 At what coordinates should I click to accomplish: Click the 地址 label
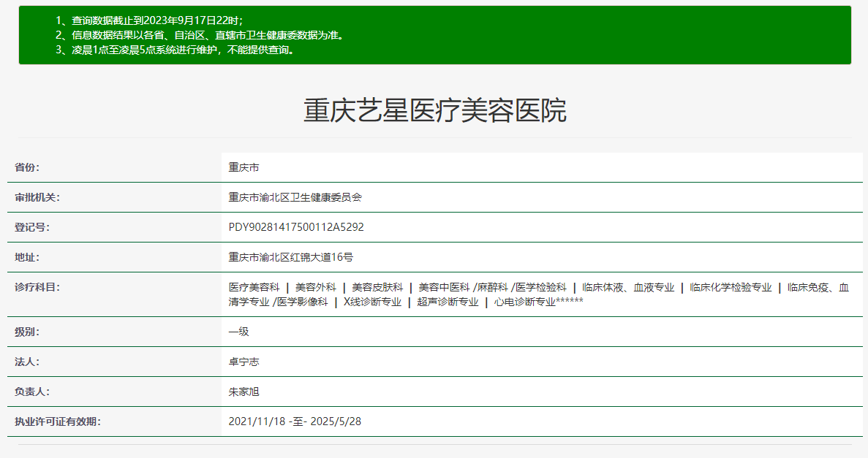click(x=27, y=257)
